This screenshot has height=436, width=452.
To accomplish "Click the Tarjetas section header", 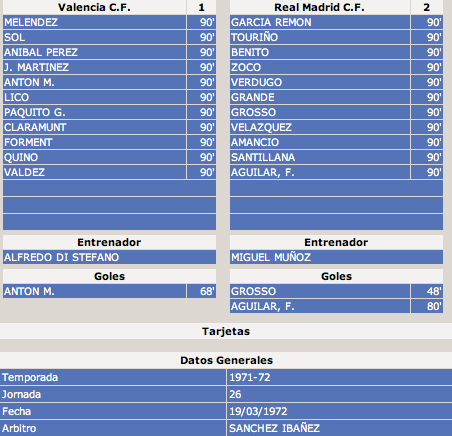I will [x=226, y=331].
